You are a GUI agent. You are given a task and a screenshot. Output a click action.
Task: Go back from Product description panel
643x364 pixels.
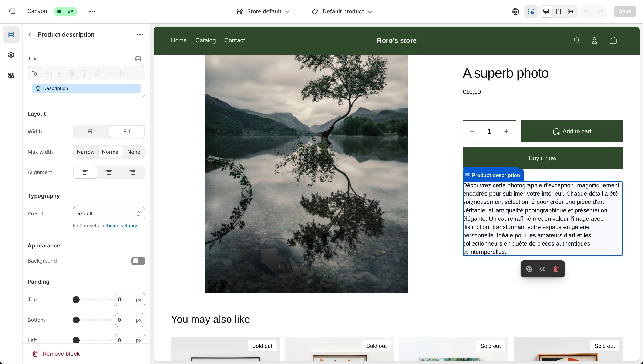pos(30,34)
